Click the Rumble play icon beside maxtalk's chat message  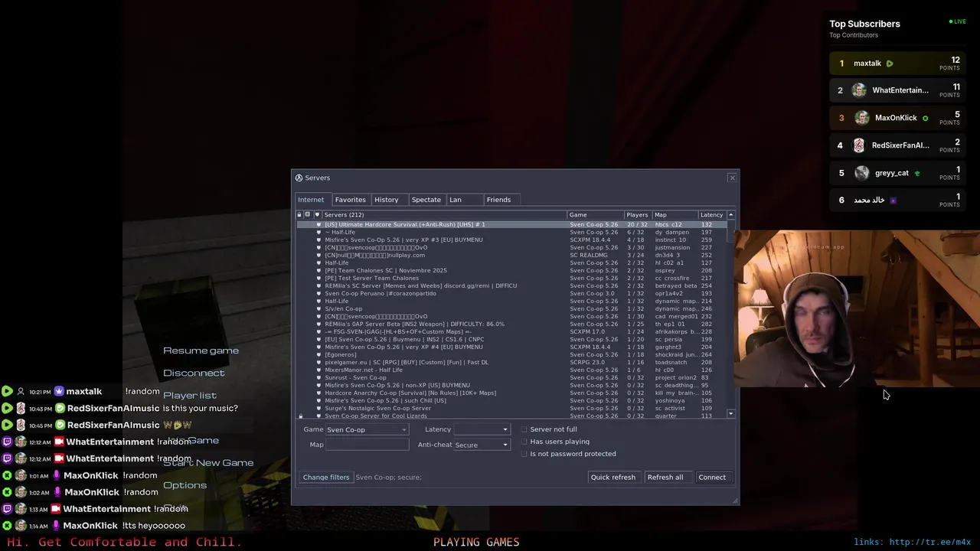pyautogui.click(x=7, y=391)
